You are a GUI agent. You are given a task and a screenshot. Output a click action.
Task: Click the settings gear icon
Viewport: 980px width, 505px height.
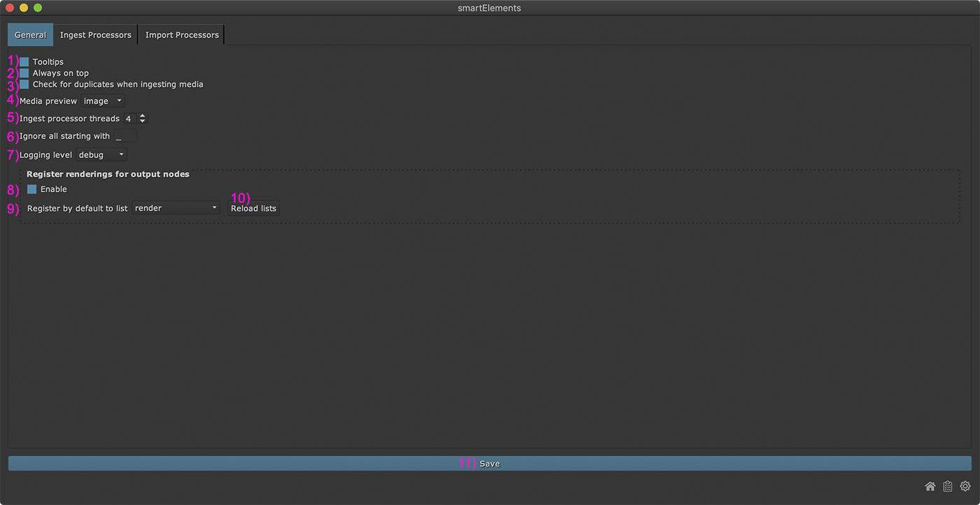tap(965, 486)
